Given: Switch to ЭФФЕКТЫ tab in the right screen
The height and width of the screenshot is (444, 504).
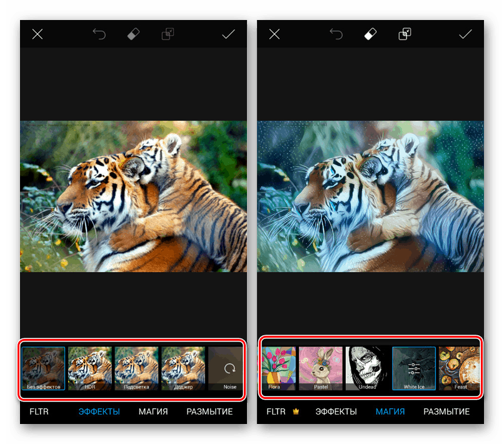Looking at the screenshot, I should tap(336, 411).
